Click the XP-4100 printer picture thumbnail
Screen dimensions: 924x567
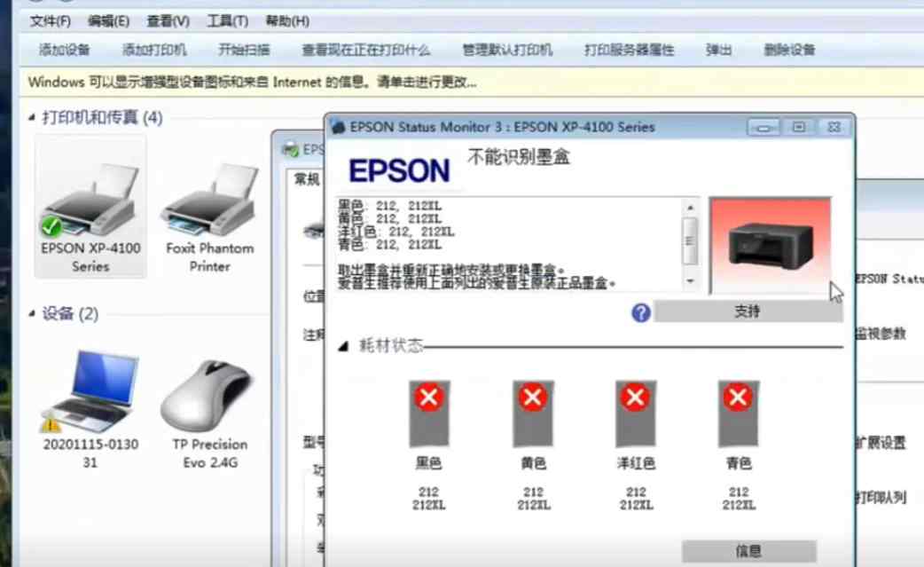(770, 246)
